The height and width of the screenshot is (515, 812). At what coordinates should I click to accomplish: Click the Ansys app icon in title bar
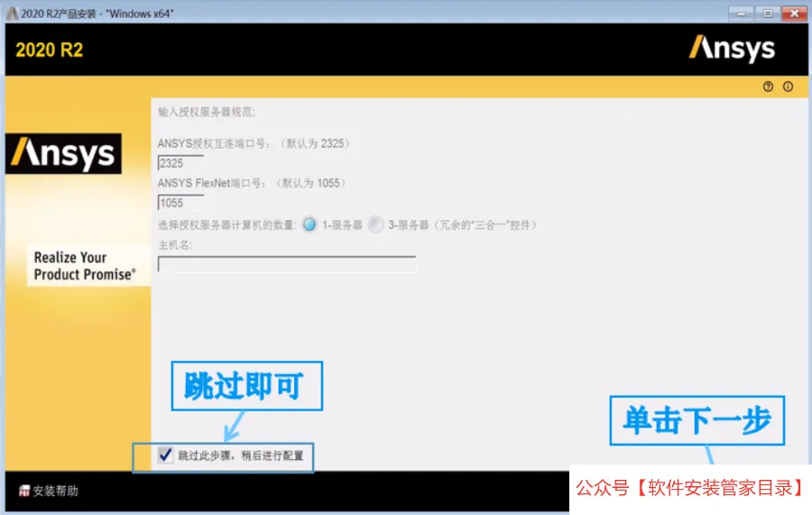(x=12, y=14)
